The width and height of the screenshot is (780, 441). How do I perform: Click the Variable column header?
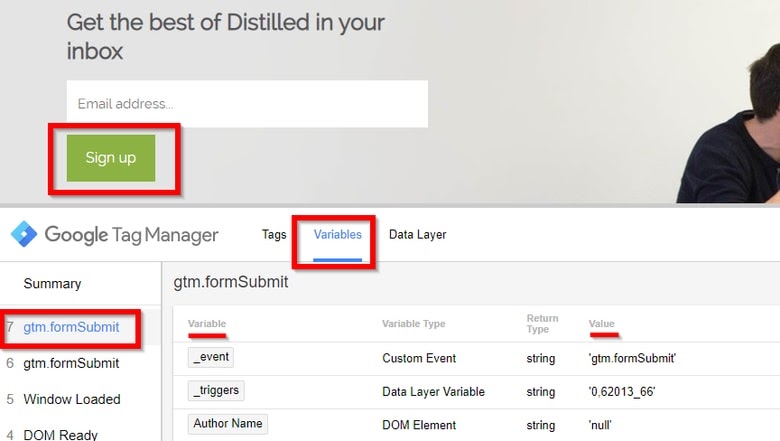click(x=207, y=324)
